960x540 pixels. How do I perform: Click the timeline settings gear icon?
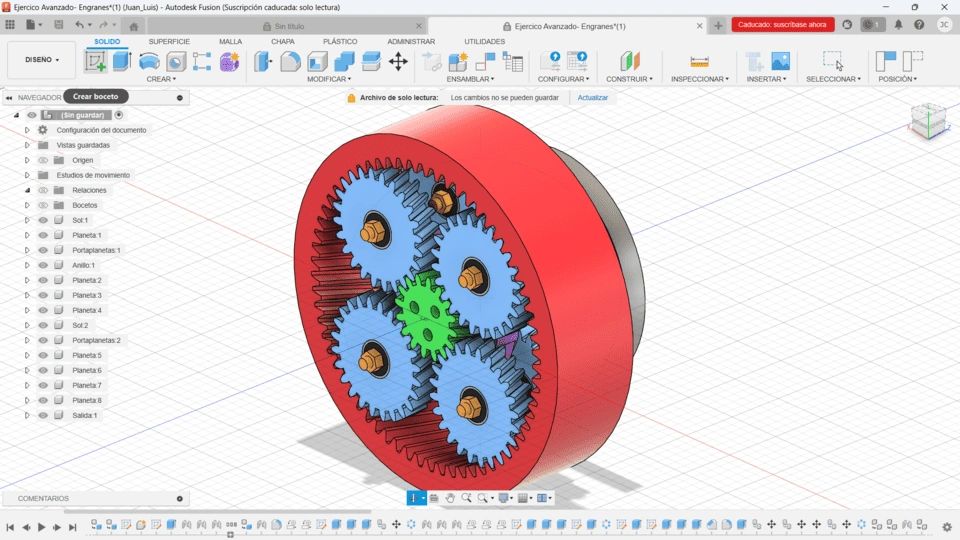coord(946,526)
